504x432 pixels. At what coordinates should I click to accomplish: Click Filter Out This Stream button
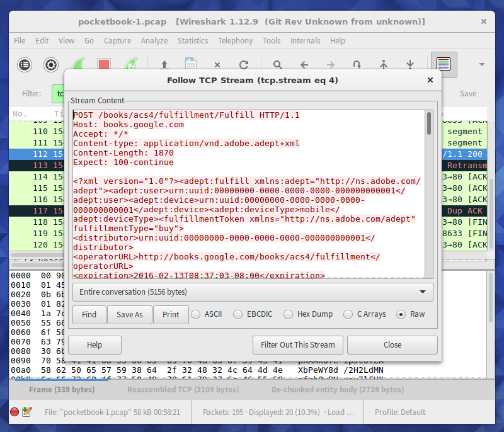click(297, 345)
